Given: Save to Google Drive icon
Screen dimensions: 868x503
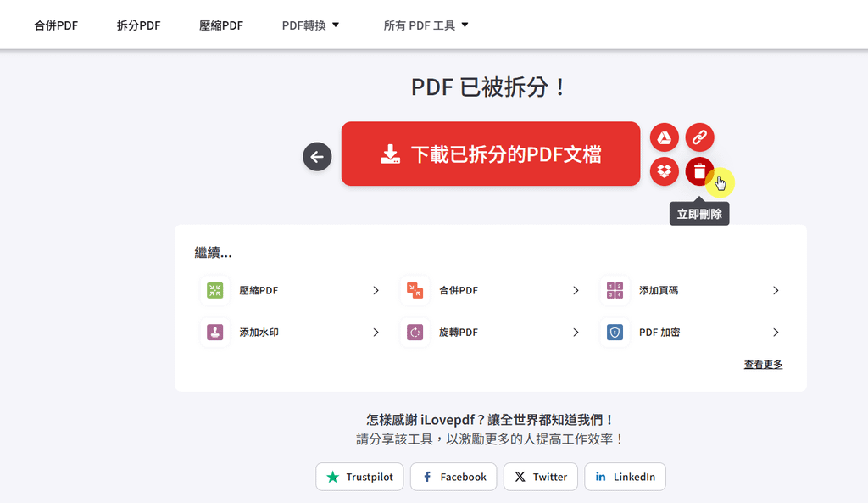Looking at the screenshot, I should click(x=665, y=137).
